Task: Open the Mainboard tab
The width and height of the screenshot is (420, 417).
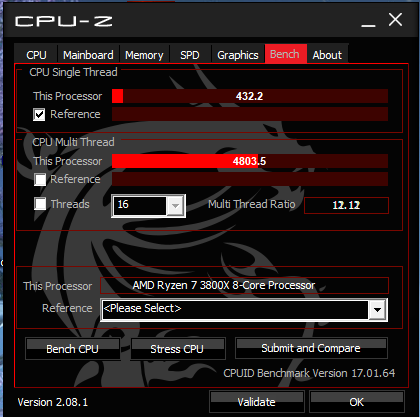Action: (x=88, y=55)
